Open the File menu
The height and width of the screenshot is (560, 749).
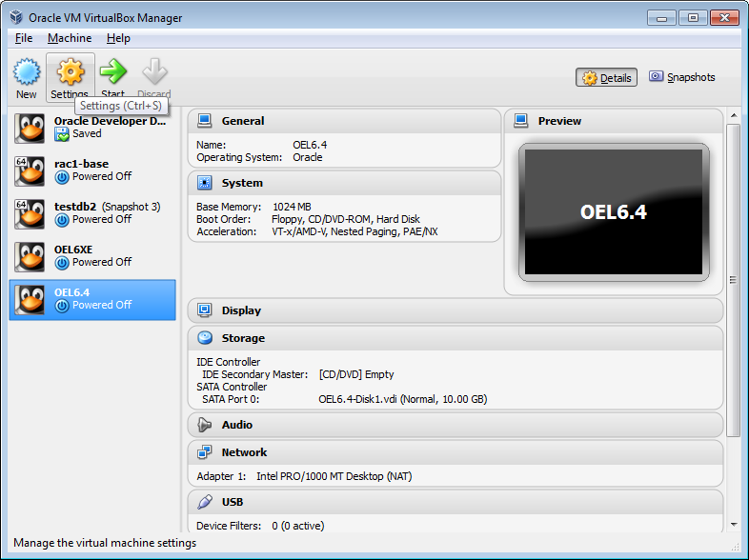click(24, 38)
